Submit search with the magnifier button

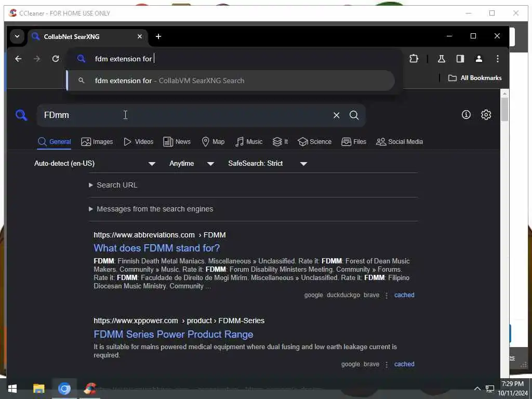point(354,115)
